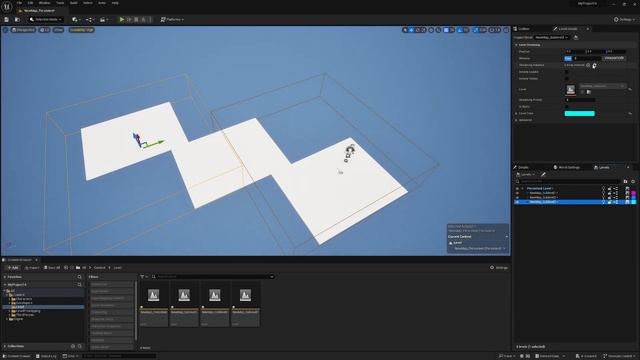Viewport: 640px width, 360px height.
Task: Open the viewport options hamburger menu
Action: [x=5, y=30]
